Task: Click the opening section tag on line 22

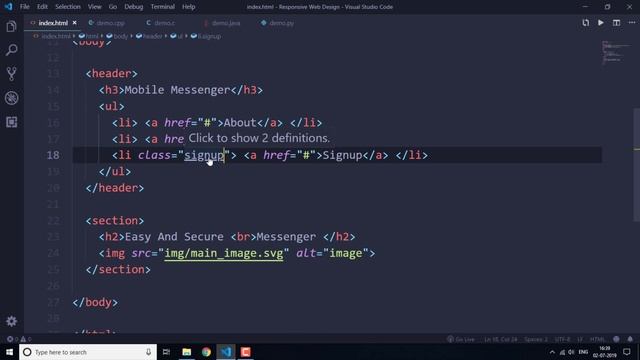Action: 115,220
